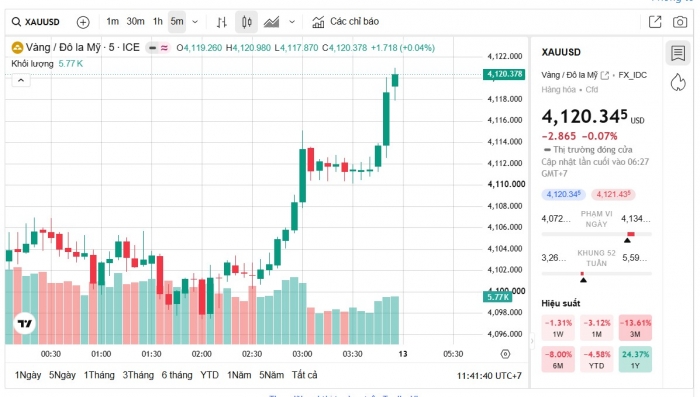Select the YTD date range
This screenshot has width=700, height=397.
(x=209, y=375)
